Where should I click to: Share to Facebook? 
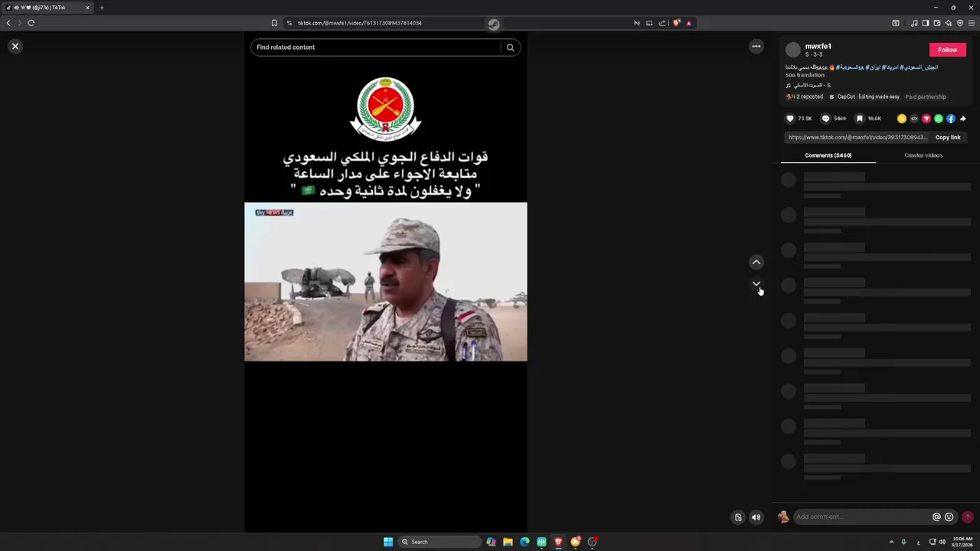pos(951,119)
